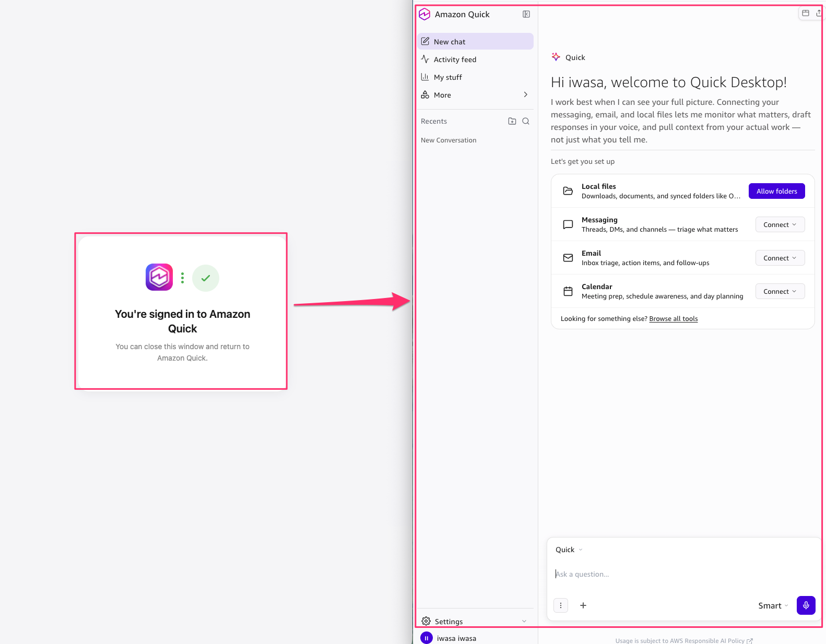826x644 pixels.
Task: Follow the Browse all tools link
Action: (674, 318)
